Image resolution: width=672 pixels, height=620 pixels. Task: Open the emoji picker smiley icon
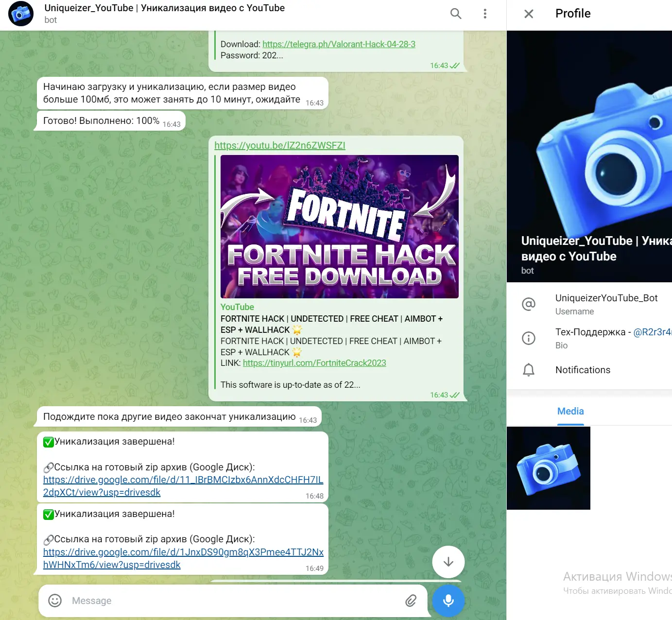coord(55,601)
